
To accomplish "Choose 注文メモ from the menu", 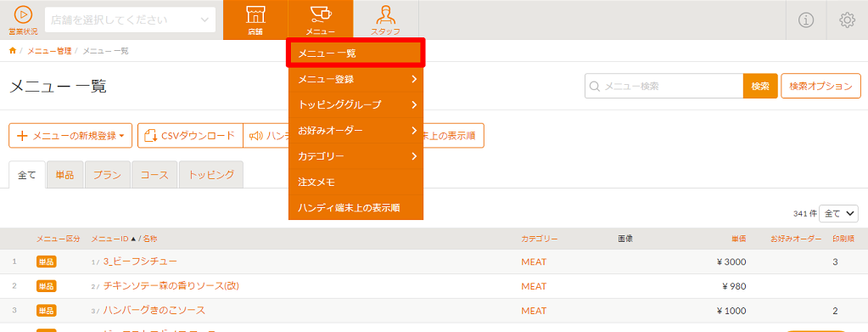I will point(356,182).
